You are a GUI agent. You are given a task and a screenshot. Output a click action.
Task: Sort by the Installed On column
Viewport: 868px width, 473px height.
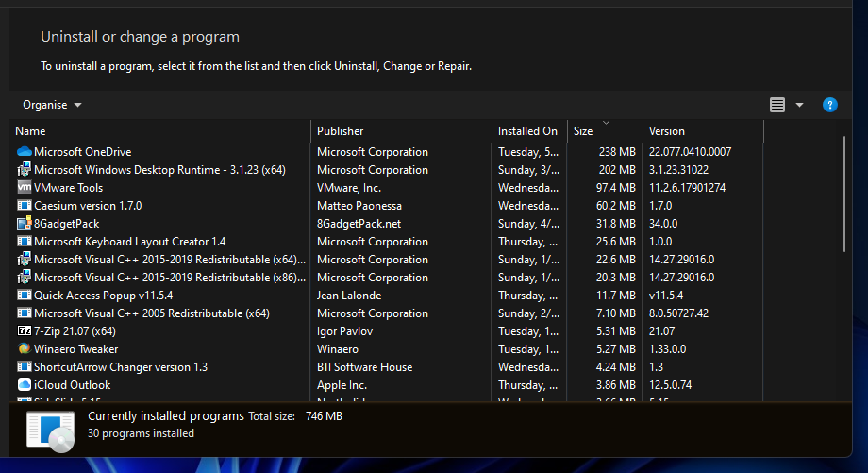point(528,131)
